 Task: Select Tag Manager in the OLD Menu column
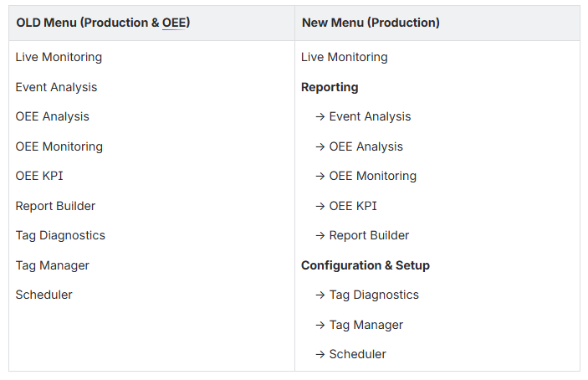(52, 265)
